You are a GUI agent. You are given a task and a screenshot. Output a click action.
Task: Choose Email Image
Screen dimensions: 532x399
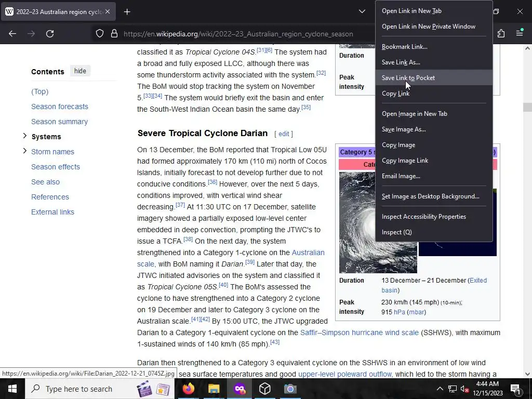(434, 177)
